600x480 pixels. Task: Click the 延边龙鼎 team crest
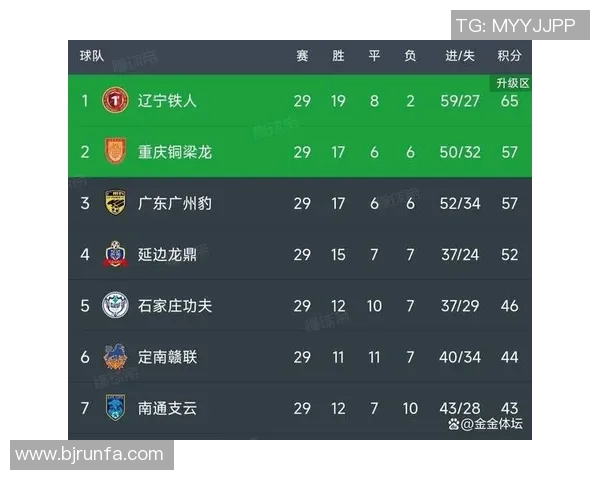pos(116,254)
